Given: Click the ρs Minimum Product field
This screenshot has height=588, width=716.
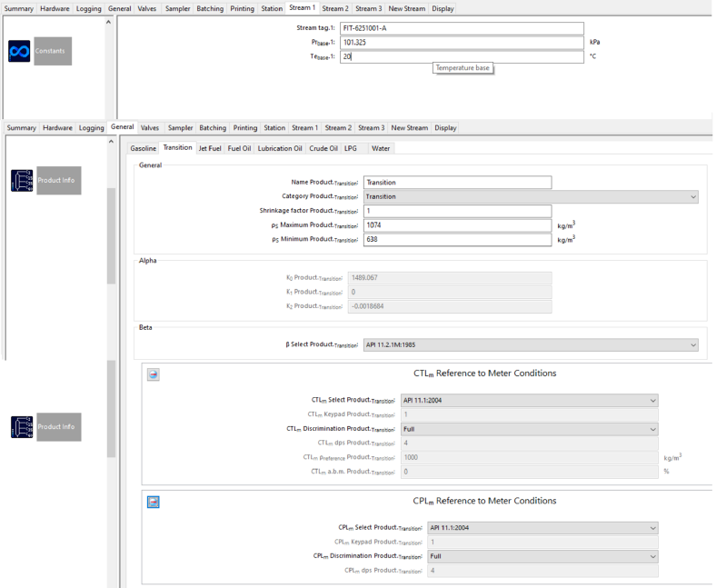Looking at the screenshot, I should click(458, 239).
